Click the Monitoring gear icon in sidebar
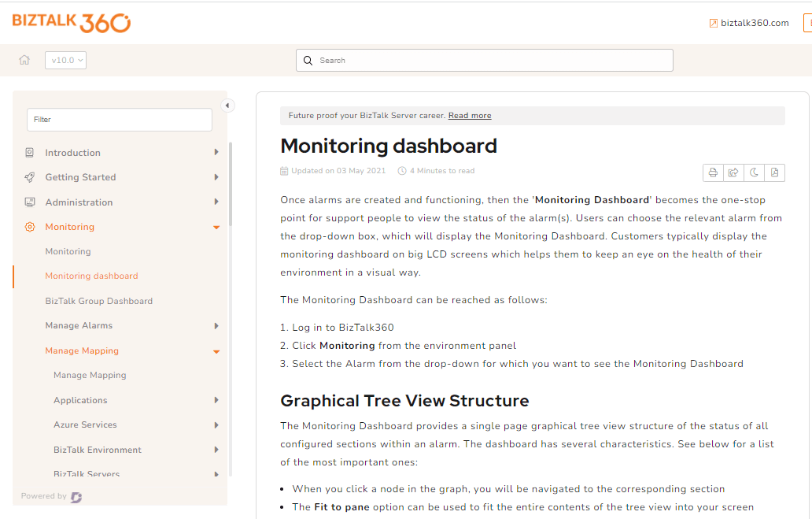 (x=30, y=227)
